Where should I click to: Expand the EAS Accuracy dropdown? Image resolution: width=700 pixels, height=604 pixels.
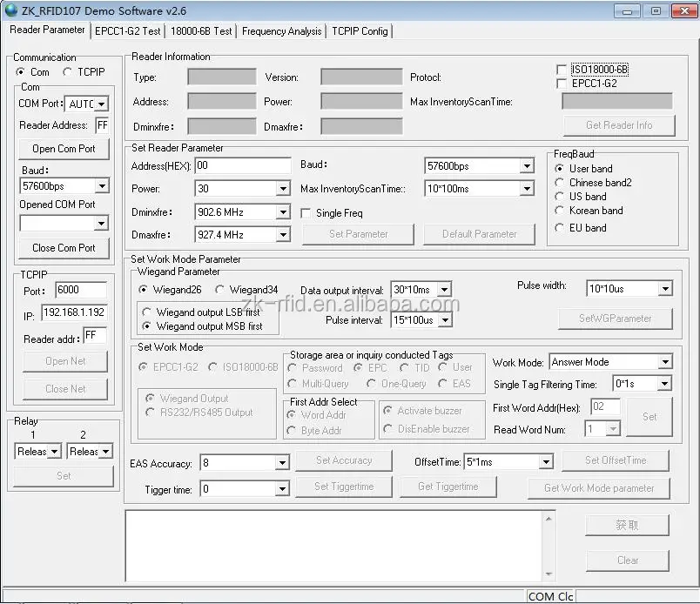[x=281, y=463]
